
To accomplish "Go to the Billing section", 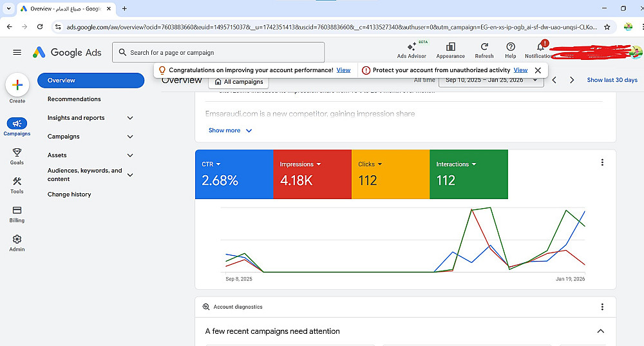I will [x=17, y=211].
